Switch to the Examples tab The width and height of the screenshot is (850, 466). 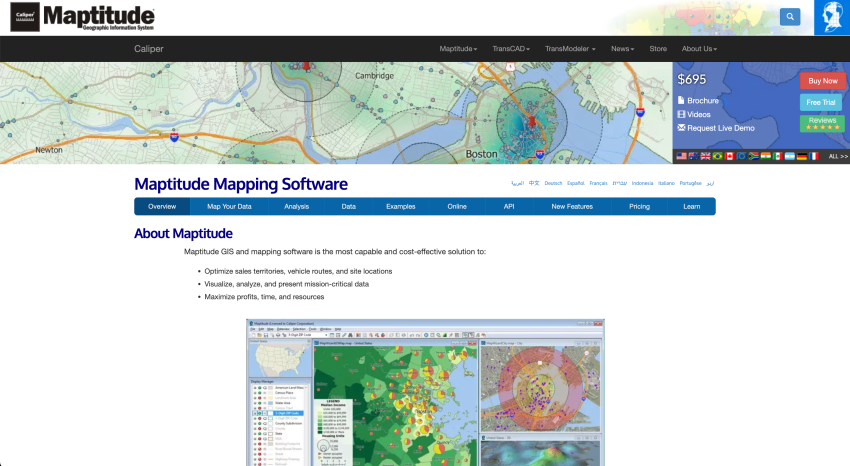401,206
